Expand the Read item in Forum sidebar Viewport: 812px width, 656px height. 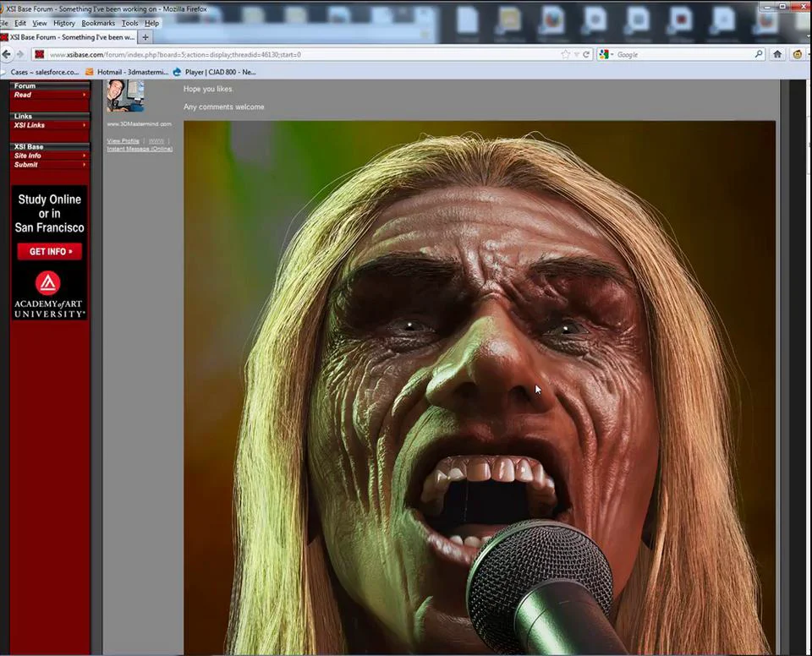[50, 95]
